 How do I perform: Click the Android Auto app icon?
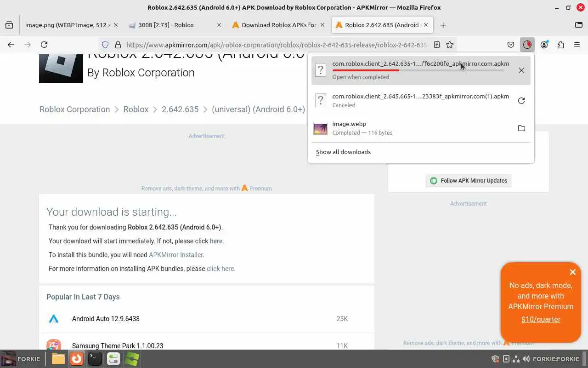pyautogui.click(x=54, y=319)
